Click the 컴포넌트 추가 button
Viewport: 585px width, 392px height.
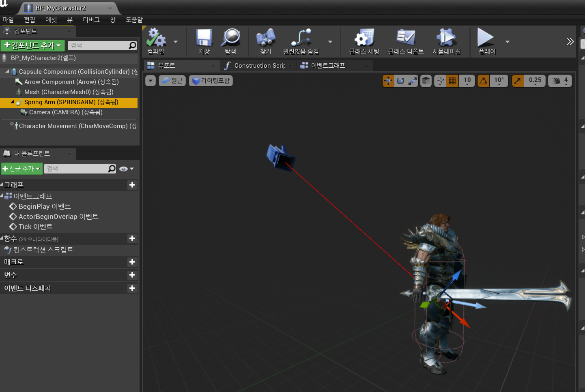[32, 45]
